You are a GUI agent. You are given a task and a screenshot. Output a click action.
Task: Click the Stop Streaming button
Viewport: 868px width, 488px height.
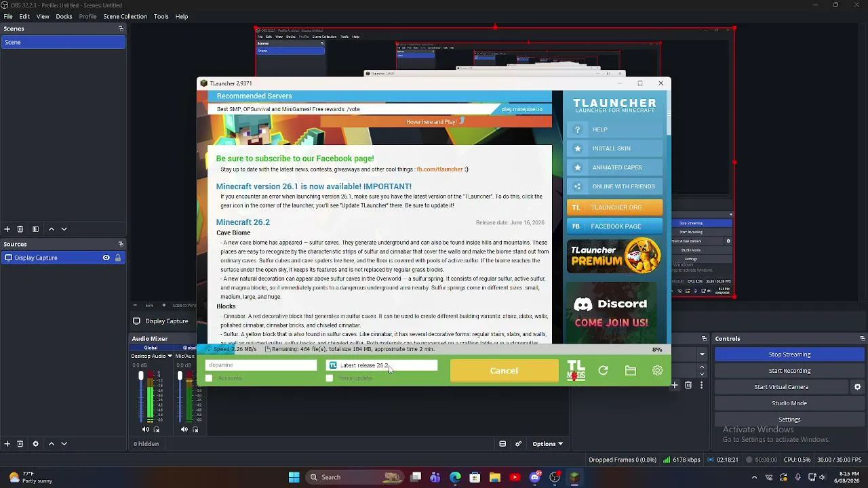(x=789, y=354)
